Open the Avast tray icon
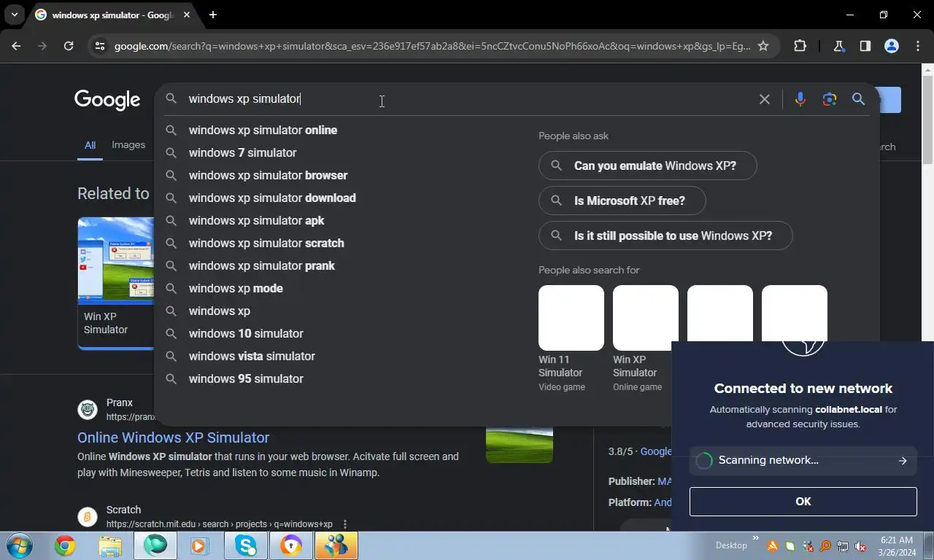This screenshot has width=934, height=560. (772, 545)
